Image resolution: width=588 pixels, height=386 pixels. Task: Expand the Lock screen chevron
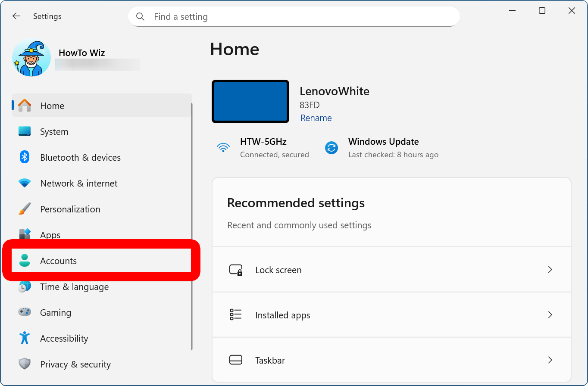coord(550,270)
